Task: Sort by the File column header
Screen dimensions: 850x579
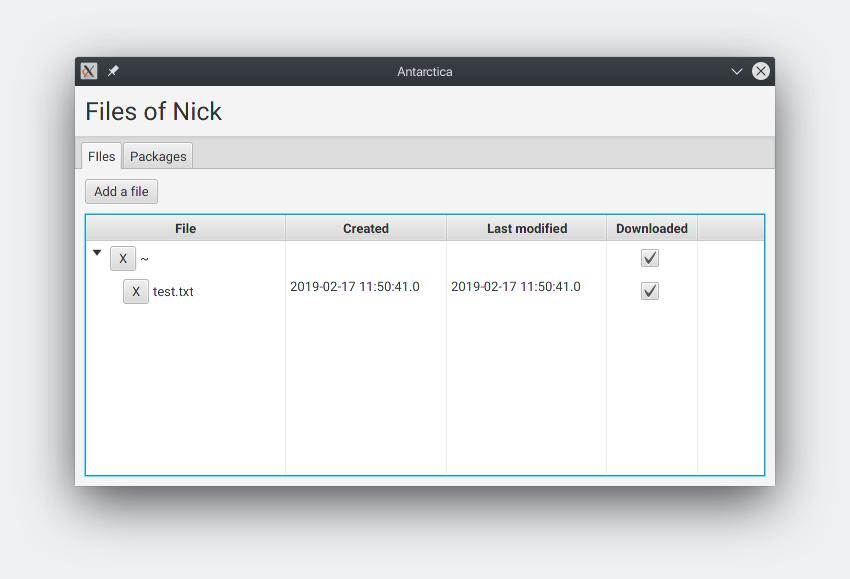Action: [x=185, y=228]
